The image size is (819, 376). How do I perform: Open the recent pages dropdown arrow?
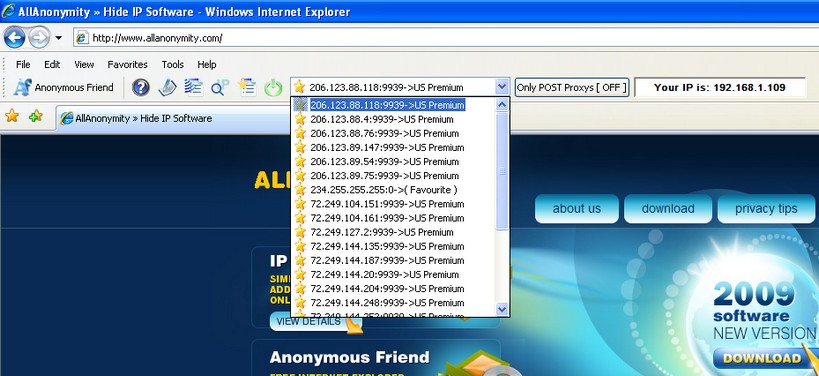58,38
